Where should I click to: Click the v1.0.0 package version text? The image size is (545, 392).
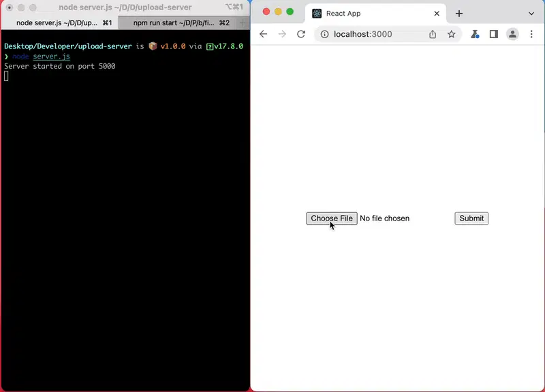coord(173,46)
